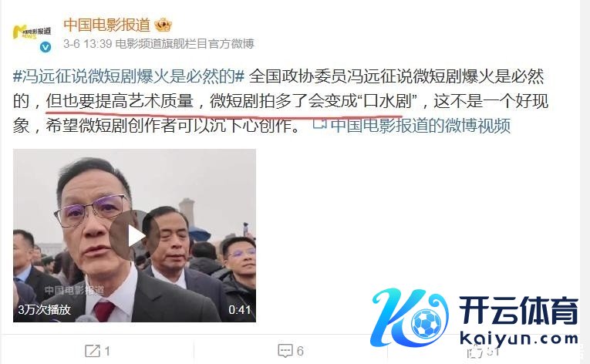This screenshot has width=590, height=364.
Task: Click the video link icon before 中国电影报道的微博视频
Action: [320, 123]
